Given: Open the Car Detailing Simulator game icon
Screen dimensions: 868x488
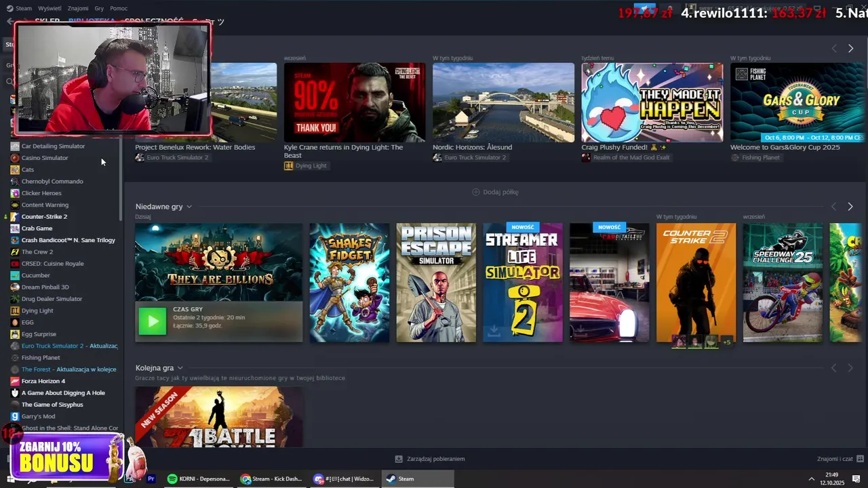Looking at the screenshot, I should coord(14,146).
